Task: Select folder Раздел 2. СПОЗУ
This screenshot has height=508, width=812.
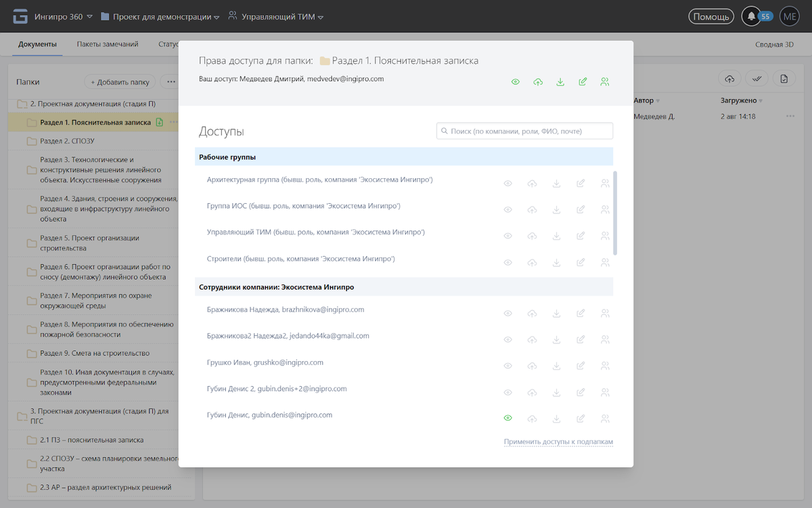Action: [x=67, y=141]
